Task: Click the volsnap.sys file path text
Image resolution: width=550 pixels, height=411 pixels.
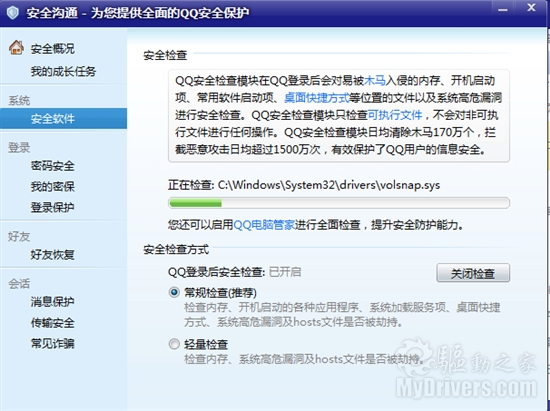Action: tap(329, 185)
